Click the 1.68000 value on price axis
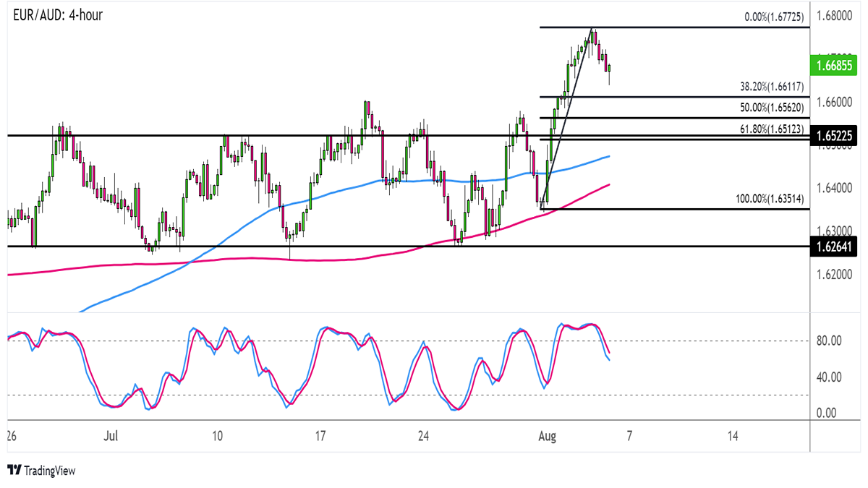 [835, 16]
